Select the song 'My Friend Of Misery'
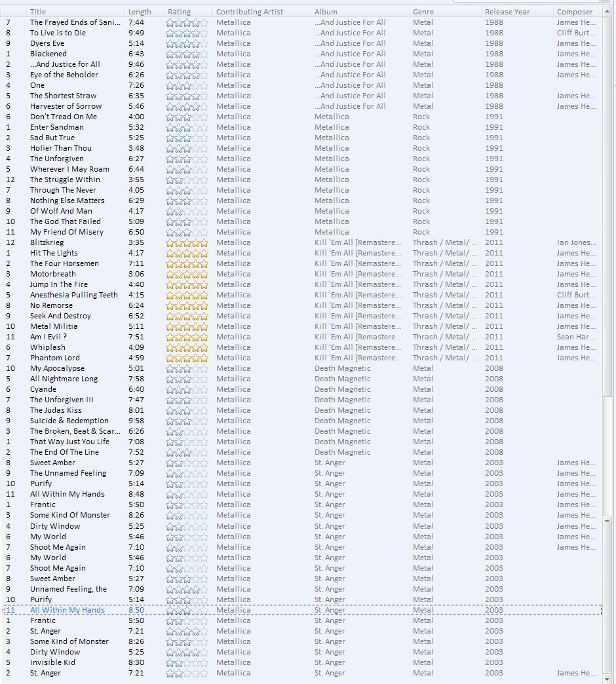The height and width of the screenshot is (684, 616). coord(67,232)
